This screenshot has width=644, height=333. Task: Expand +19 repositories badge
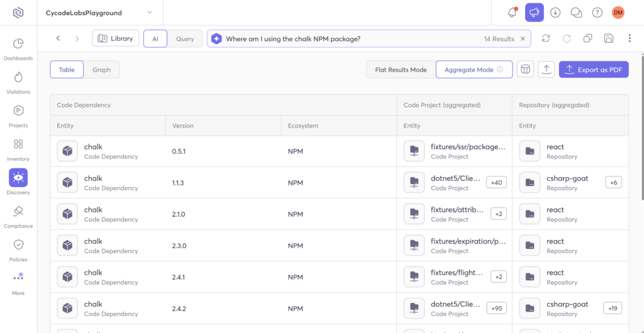tap(613, 308)
